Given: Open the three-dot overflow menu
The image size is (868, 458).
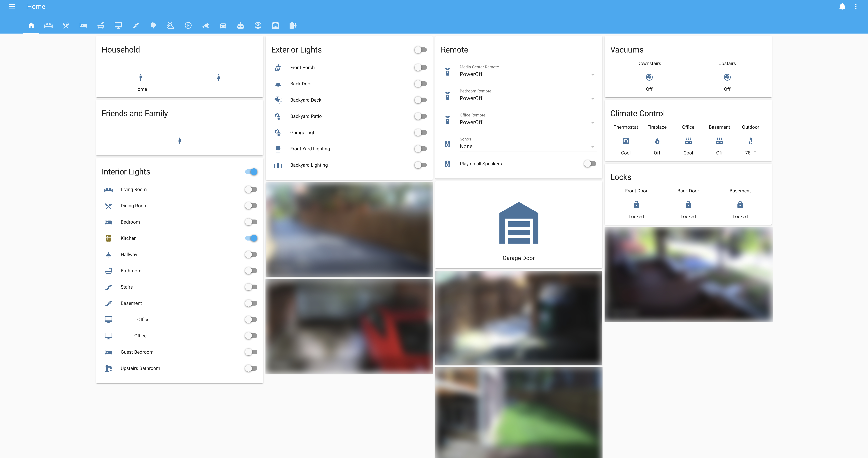Looking at the screenshot, I should [x=855, y=7].
